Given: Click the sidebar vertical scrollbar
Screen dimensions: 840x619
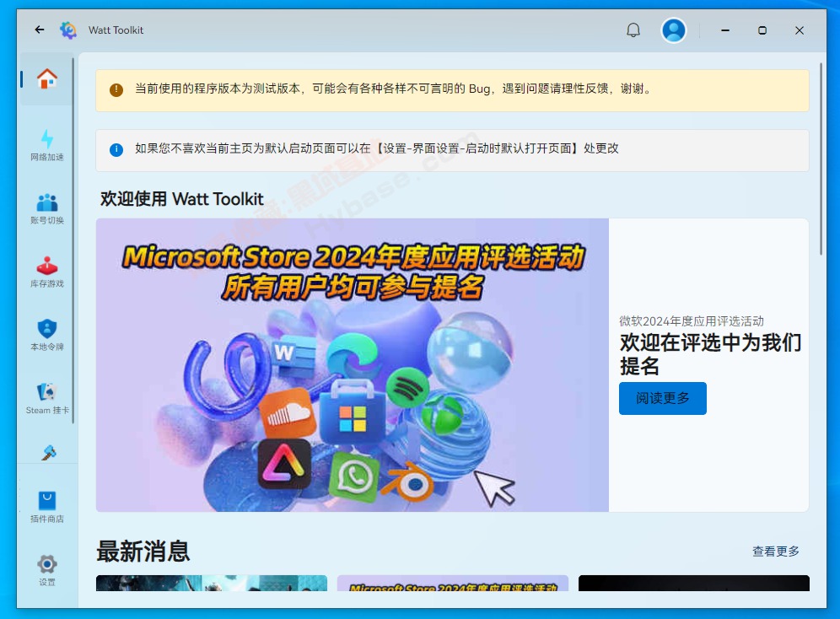Looking at the screenshot, I should [73, 241].
